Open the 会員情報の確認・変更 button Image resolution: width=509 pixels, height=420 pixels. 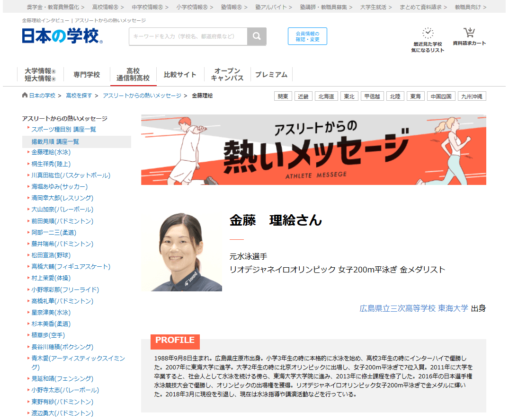[307, 36]
